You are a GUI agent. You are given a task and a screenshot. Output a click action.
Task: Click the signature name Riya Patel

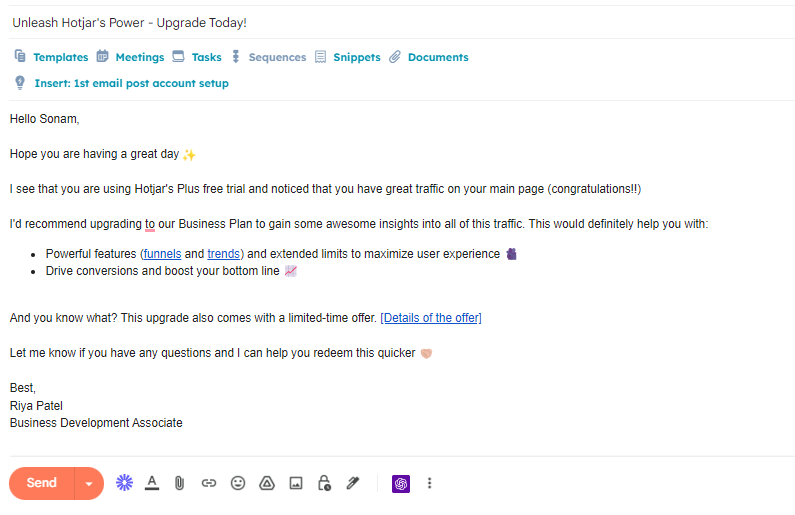point(36,406)
